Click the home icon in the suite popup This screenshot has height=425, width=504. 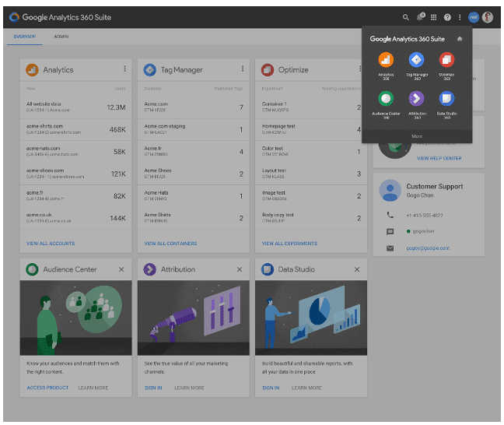pos(460,38)
